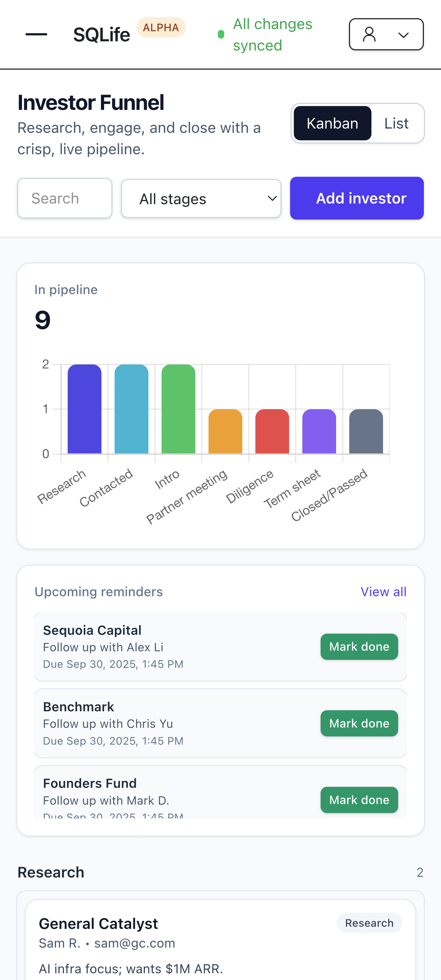Click the orange Partner meeting bar
Viewport: 441px width, 980px height.
(225, 432)
